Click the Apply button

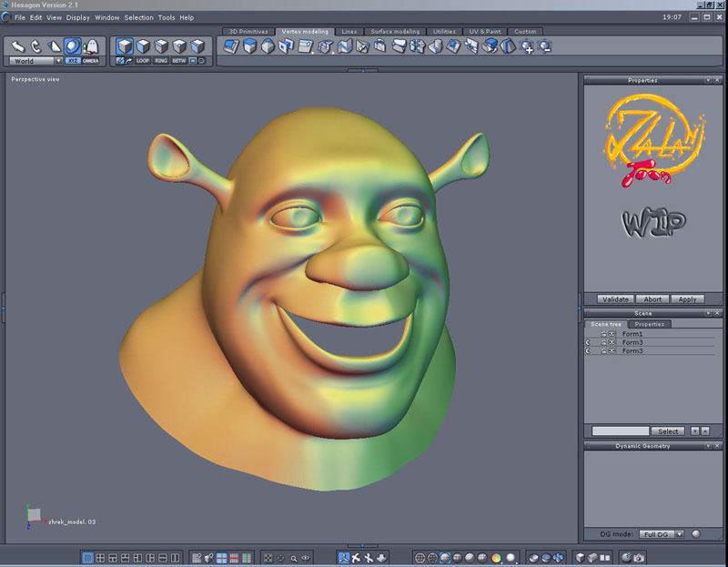tap(687, 299)
